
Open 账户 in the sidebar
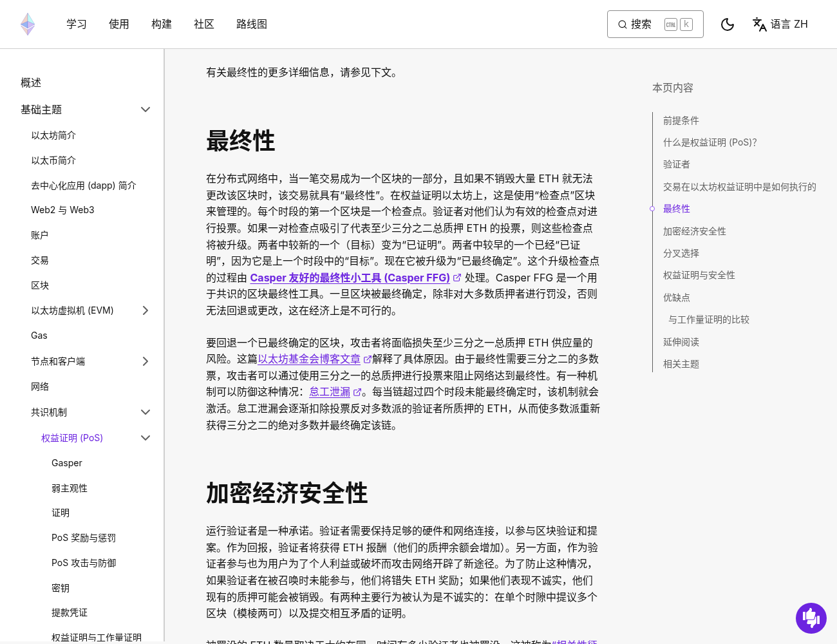[40, 235]
